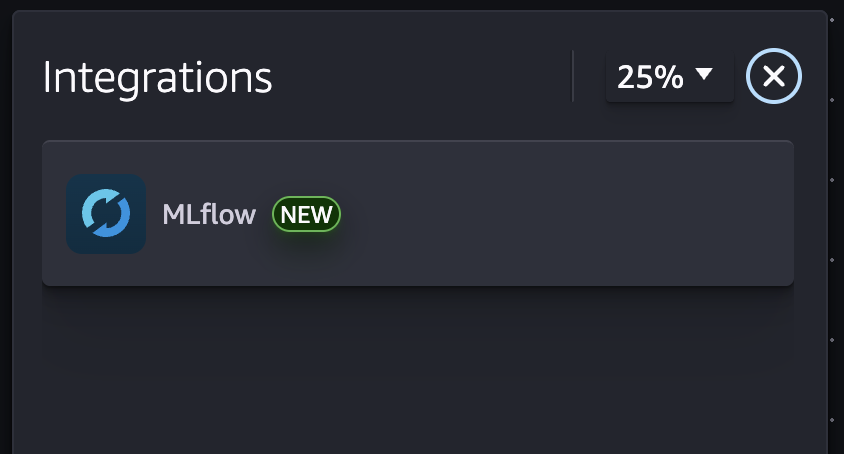The image size is (844, 454).
Task: Click the triangle arrow beside 25%
Action: click(704, 74)
